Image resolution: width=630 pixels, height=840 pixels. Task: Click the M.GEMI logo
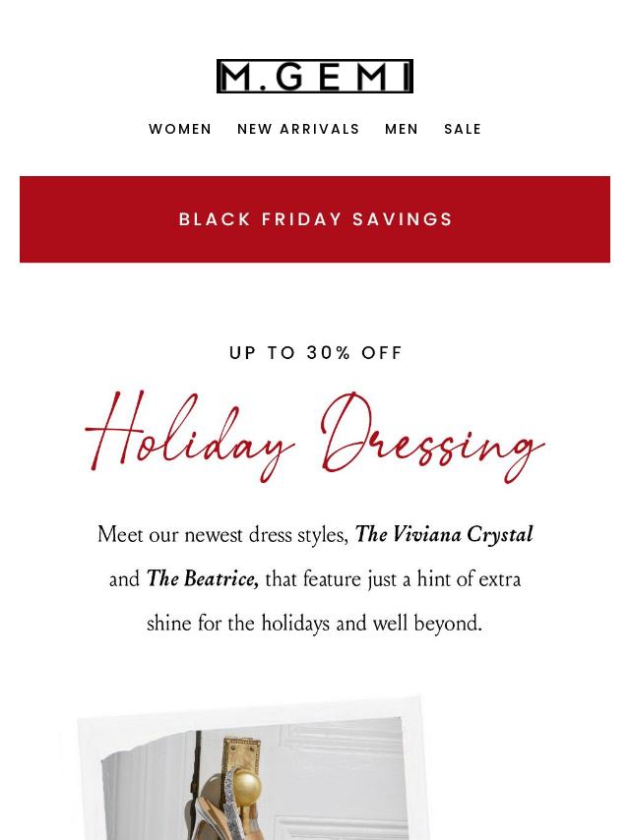315,76
